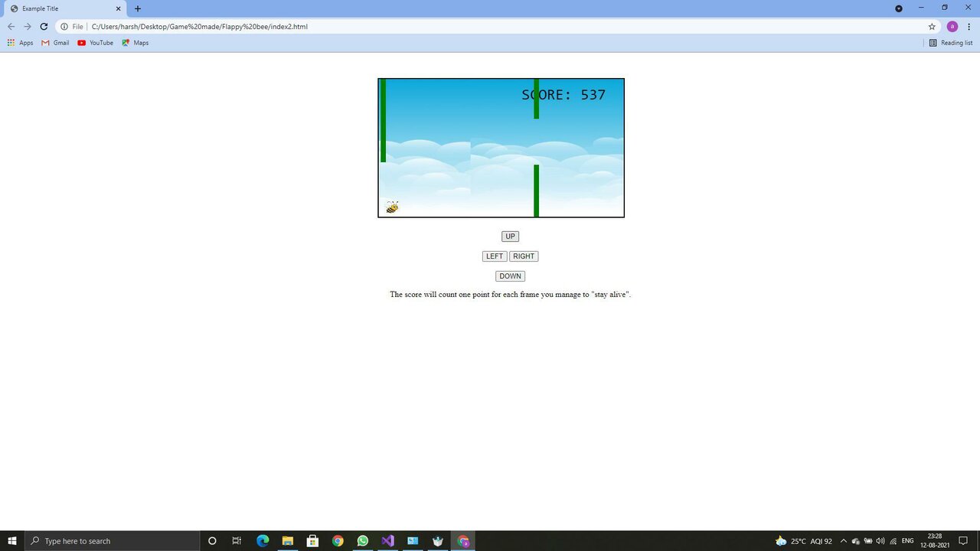Open OneDrive cloud tray icon

pos(856,541)
